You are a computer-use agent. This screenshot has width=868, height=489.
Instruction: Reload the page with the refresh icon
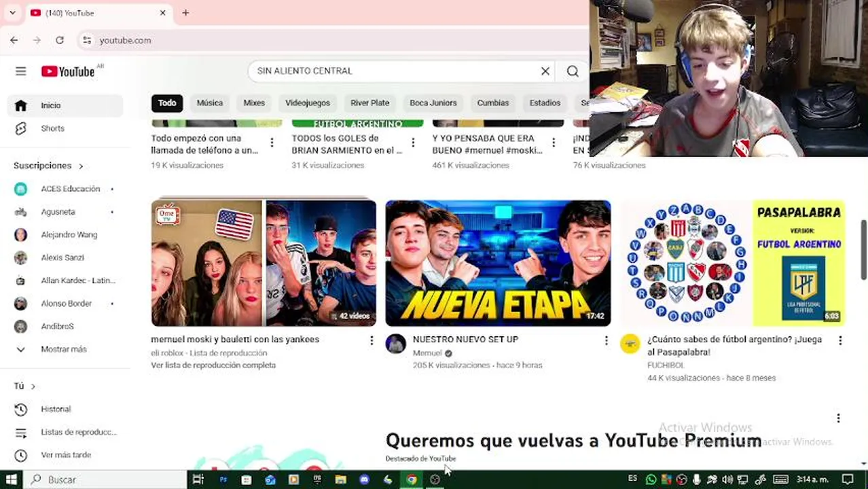(x=60, y=40)
